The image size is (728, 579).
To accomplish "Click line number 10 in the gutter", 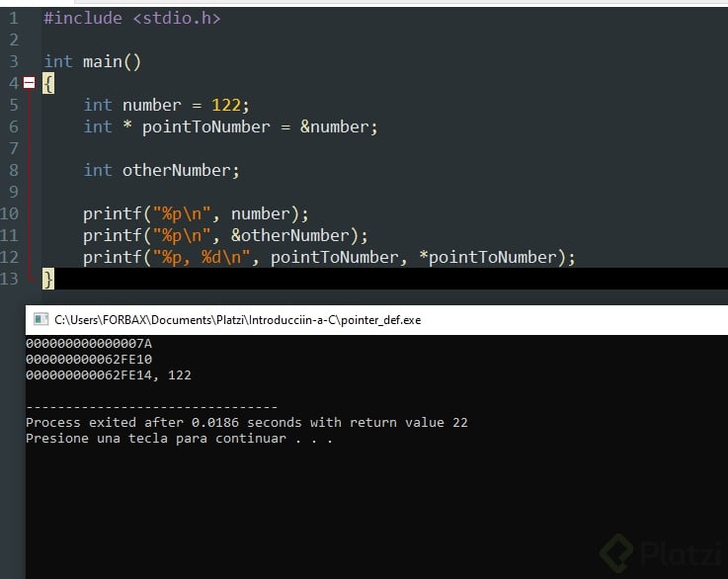I will [x=9, y=213].
